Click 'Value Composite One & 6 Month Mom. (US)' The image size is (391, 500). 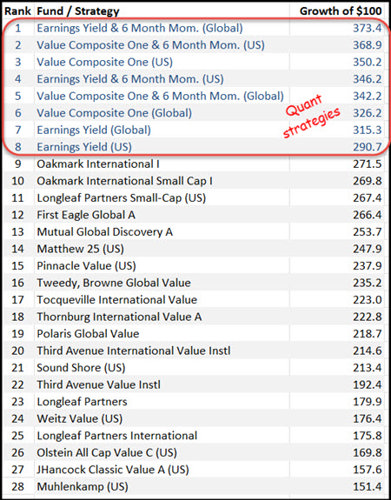[151, 45]
